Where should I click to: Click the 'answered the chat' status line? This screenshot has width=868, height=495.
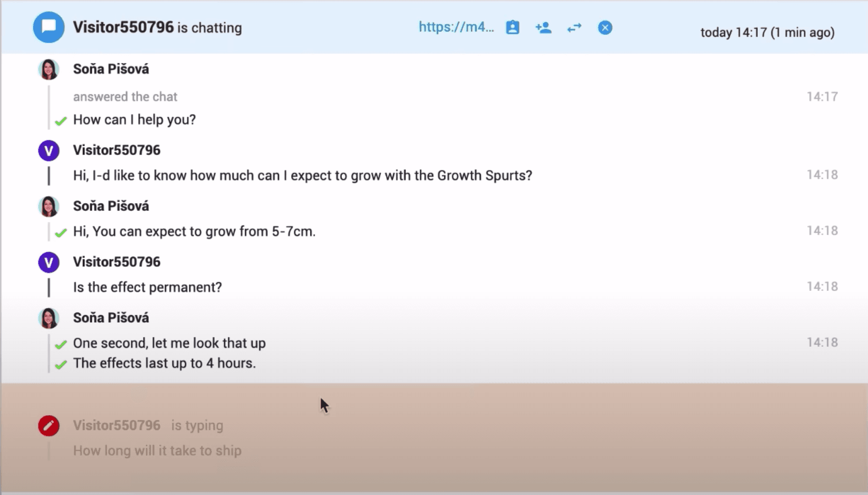click(125, 97)
